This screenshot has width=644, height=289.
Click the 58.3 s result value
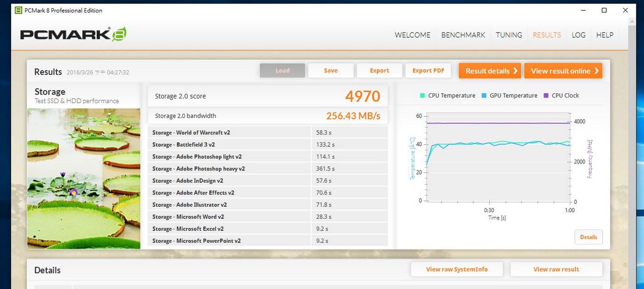tap(324, 133)
